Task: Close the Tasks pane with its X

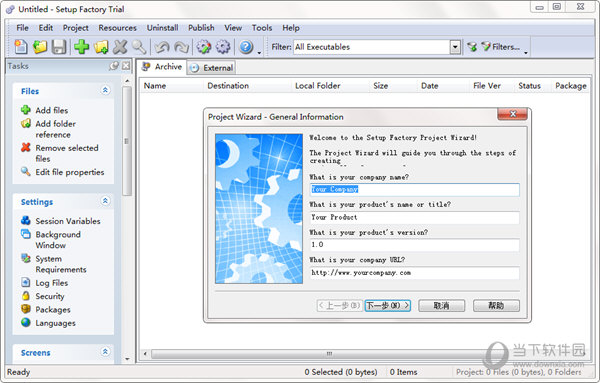Action: (126, 66)
